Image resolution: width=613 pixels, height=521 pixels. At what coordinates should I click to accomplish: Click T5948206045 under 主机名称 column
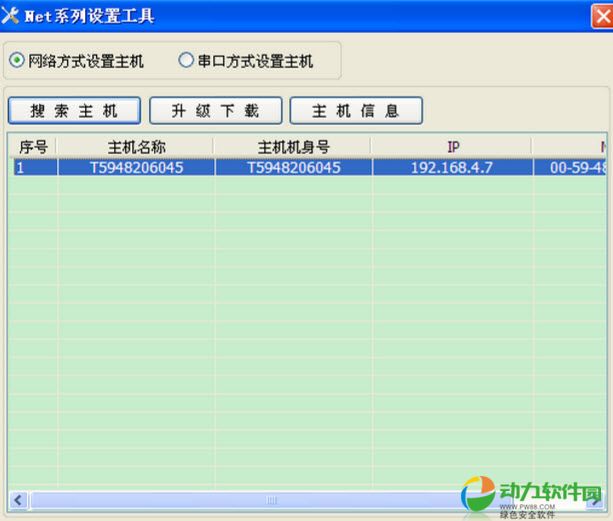pos(136,168)
